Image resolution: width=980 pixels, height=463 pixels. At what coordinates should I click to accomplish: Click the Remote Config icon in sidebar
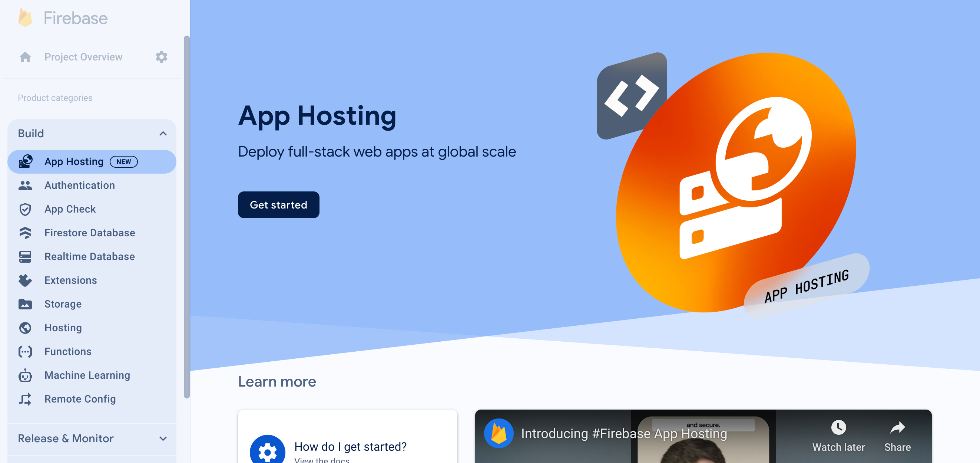click(25, 398)
